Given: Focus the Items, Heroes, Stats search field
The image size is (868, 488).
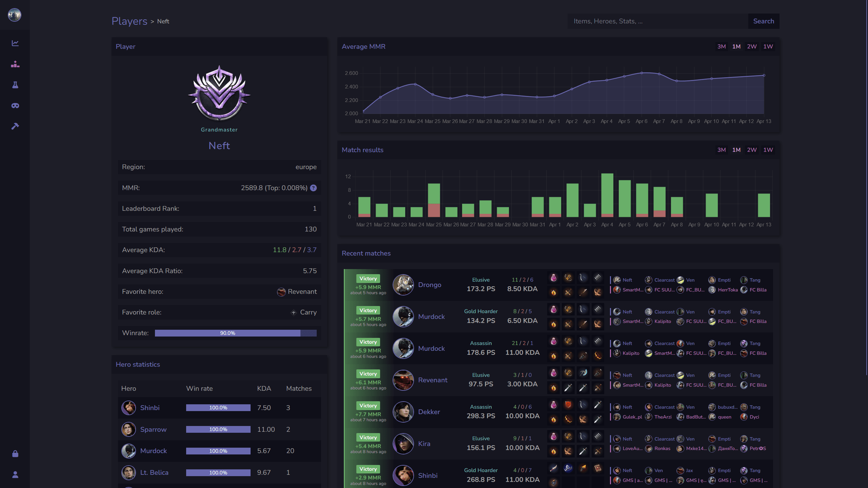Looking at the screenshot, I should [657, 21].
